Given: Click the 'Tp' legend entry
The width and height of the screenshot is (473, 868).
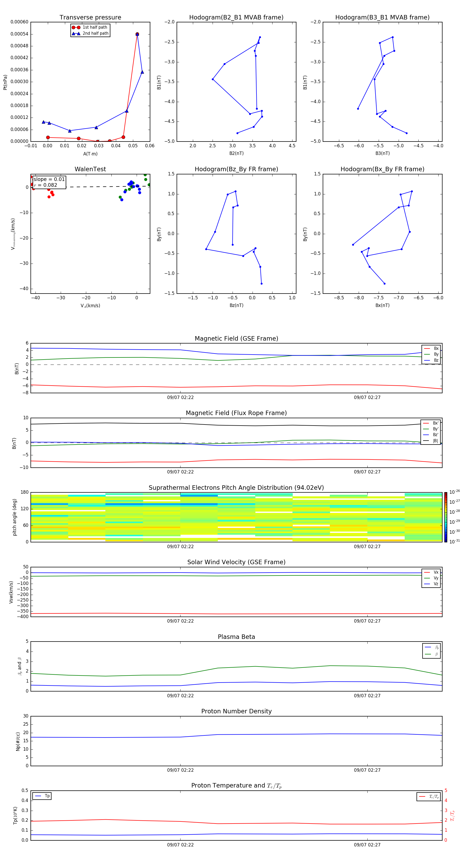Looking at the screenshot, I should point(42,796).
